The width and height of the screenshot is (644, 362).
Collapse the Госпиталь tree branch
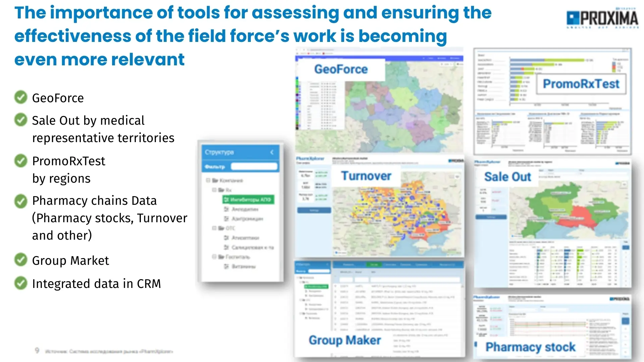tap(214, 257)
